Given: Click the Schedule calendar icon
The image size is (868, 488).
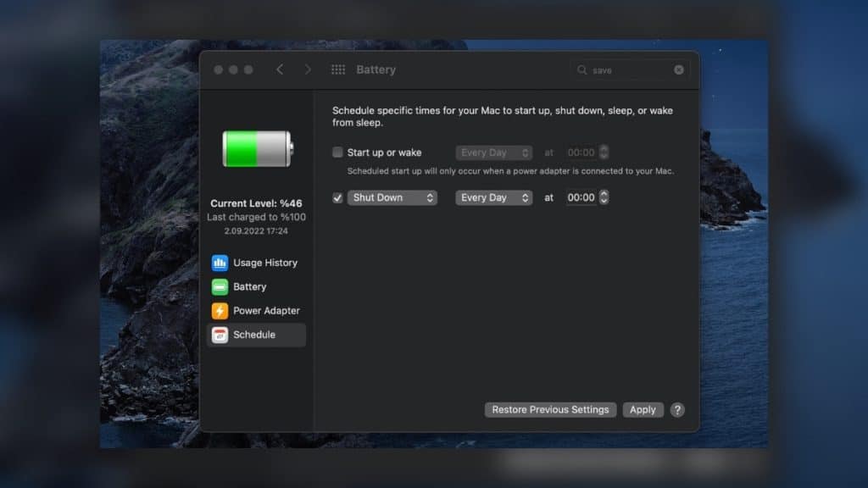Looking at the screenshot, I should point(220,335).
